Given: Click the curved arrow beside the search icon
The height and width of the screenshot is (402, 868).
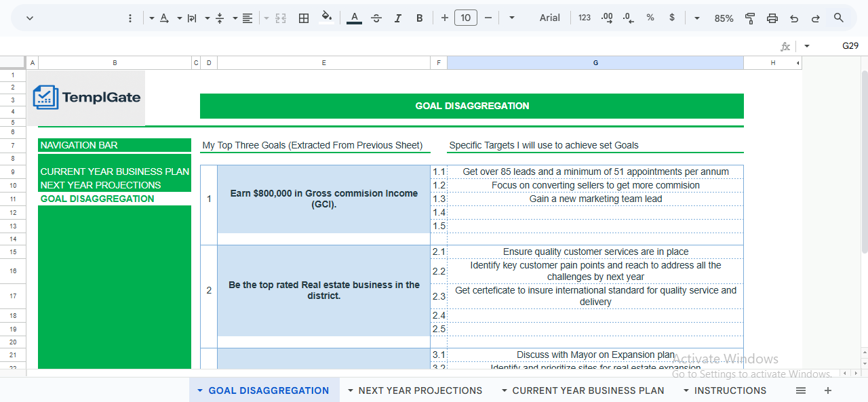Looking at the screenshot, I should click(x=816, y=18).
